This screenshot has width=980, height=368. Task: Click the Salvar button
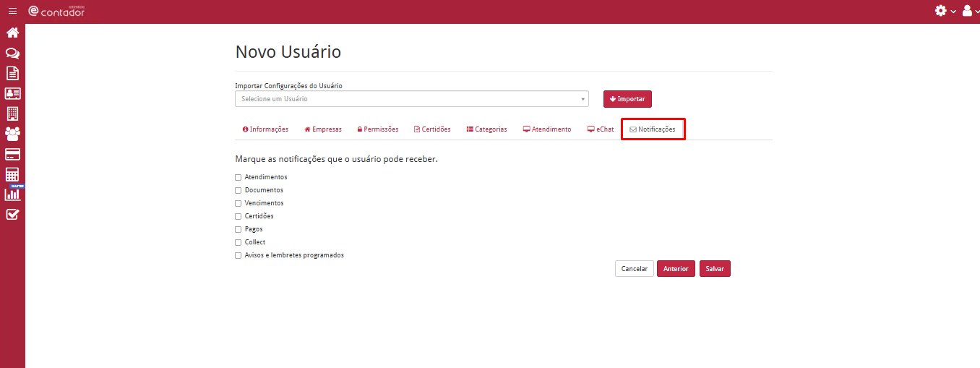click(x=715, y=268)
